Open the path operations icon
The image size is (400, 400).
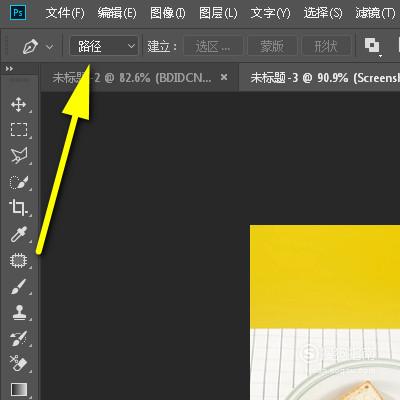tap(372, 45)
